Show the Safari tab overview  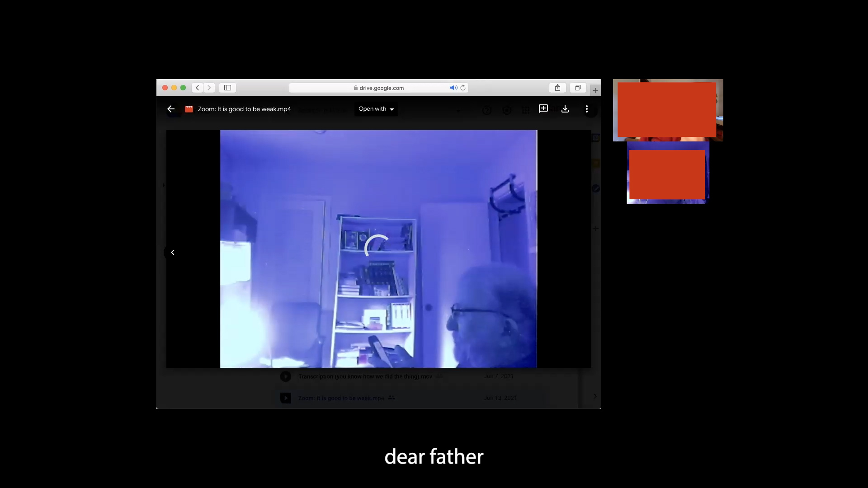click(578, 88)
